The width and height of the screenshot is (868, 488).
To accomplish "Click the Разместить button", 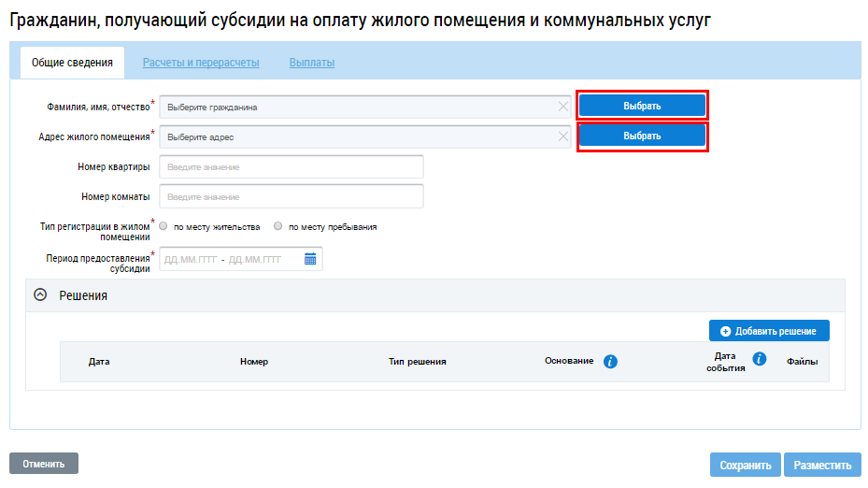I will click(x=822, y=465).
